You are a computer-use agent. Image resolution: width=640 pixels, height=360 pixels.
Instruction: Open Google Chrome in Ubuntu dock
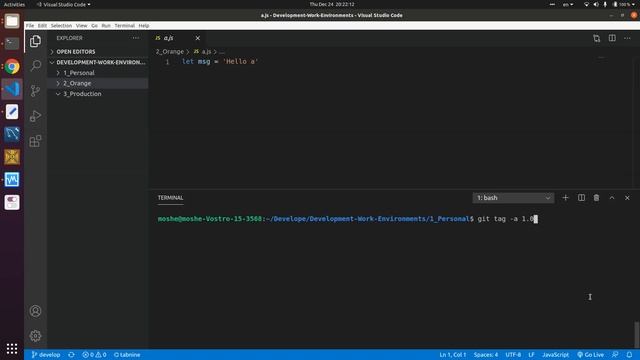[12, 66]
